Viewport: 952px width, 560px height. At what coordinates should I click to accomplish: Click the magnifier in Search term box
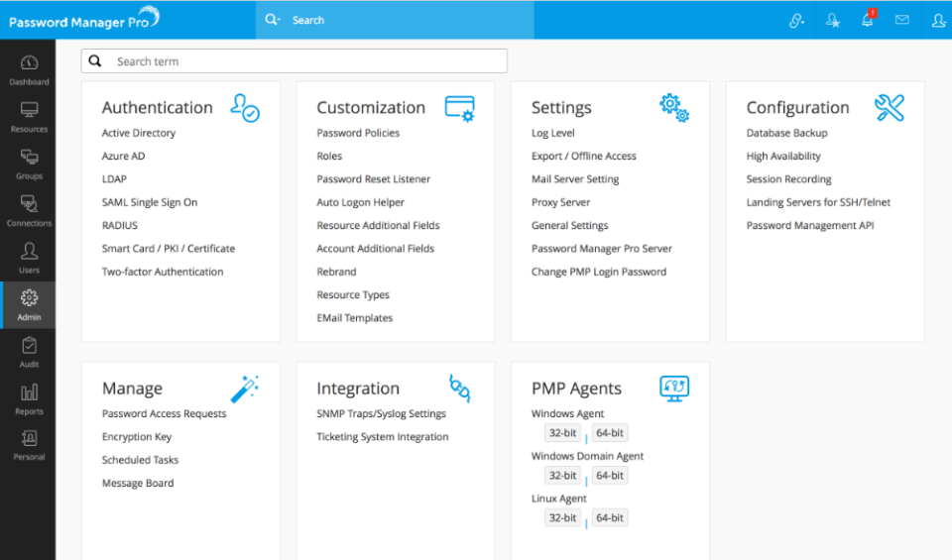pos(95,60)
